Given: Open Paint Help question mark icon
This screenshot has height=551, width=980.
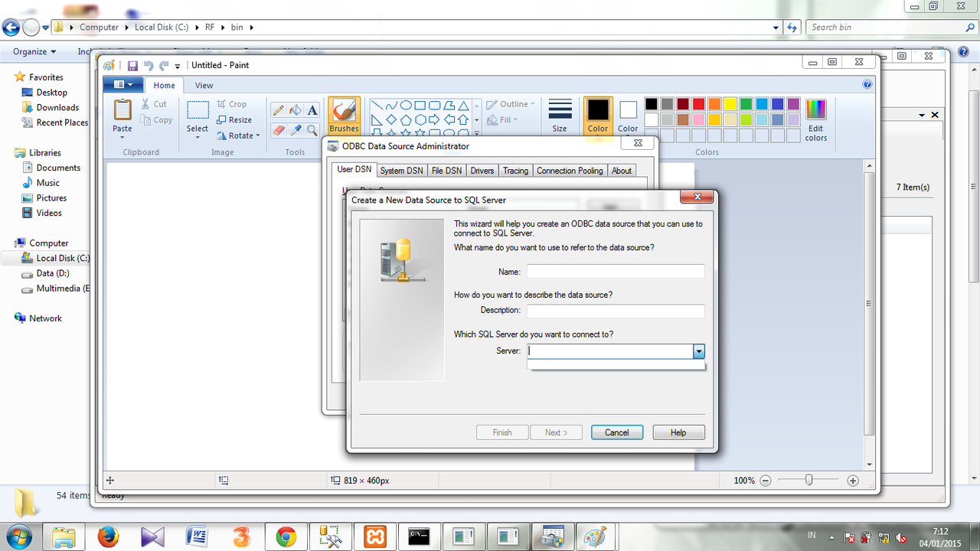Looking at the screenshot, I should (x=867, y=85).
